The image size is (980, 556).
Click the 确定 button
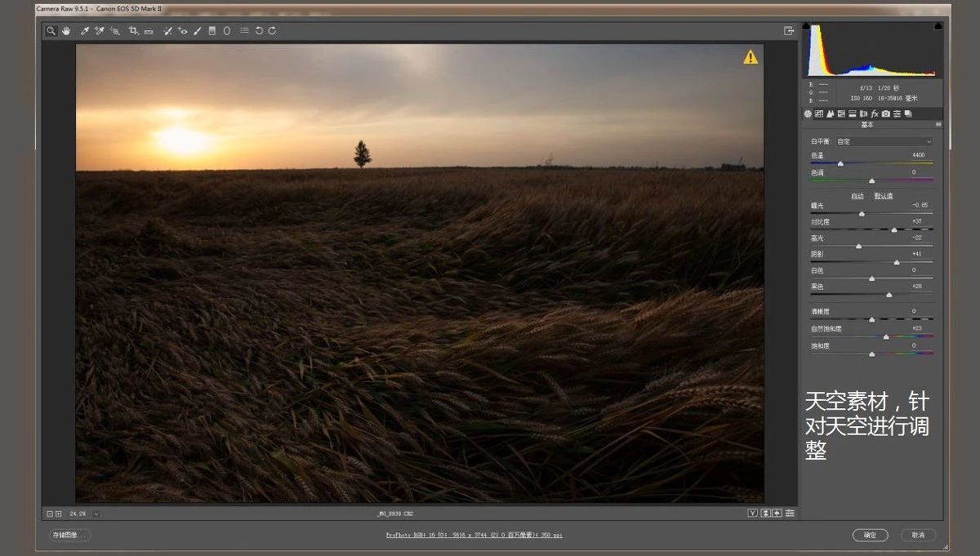(x=870, y=535)
